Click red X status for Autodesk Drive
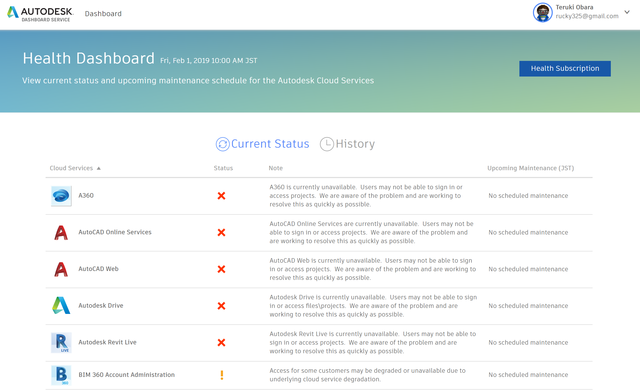The width and height of the screenshot is (640, 392). pos(221,306)
